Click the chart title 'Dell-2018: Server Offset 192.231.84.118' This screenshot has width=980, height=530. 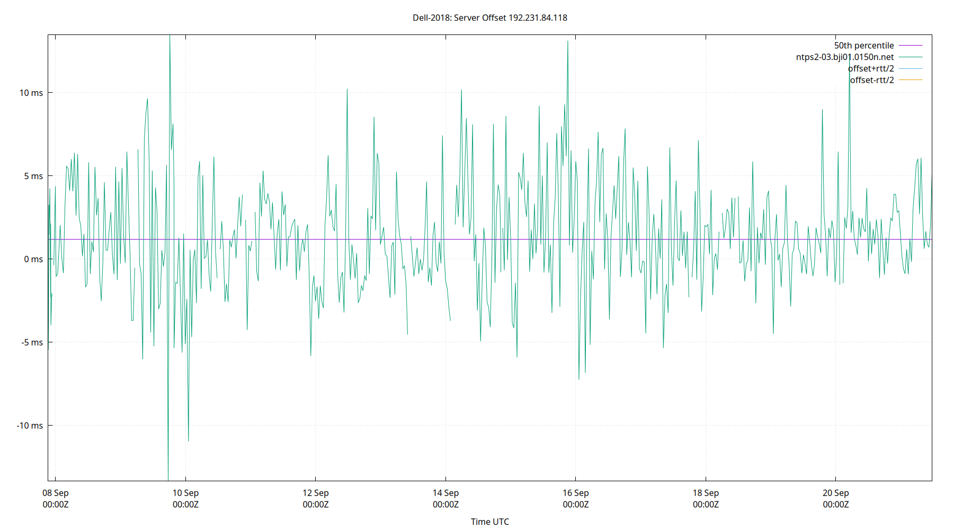tap(490, 17)
